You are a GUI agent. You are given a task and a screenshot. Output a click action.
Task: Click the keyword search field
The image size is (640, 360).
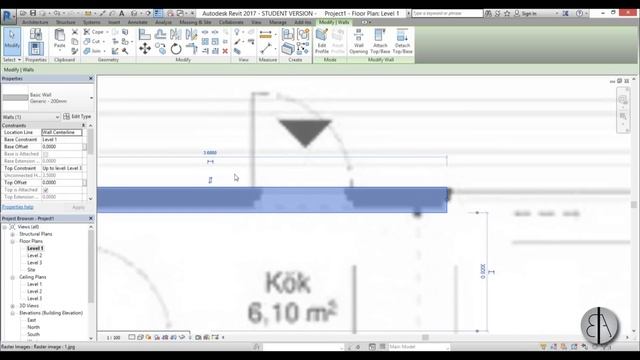coord(447,13)
